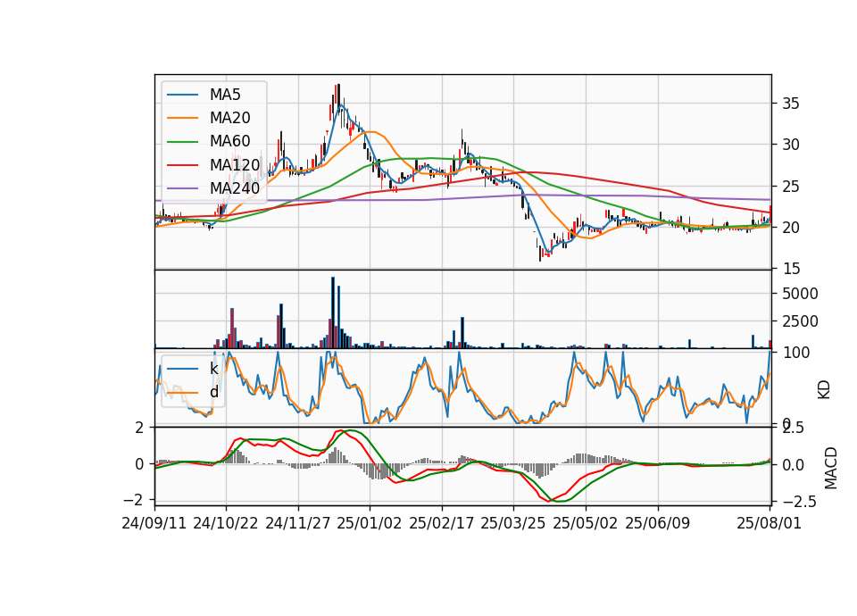This screenshot has height=616, width=857.
Task: Click the red MA120 legend line sample
Action: (x=182, y=165)
